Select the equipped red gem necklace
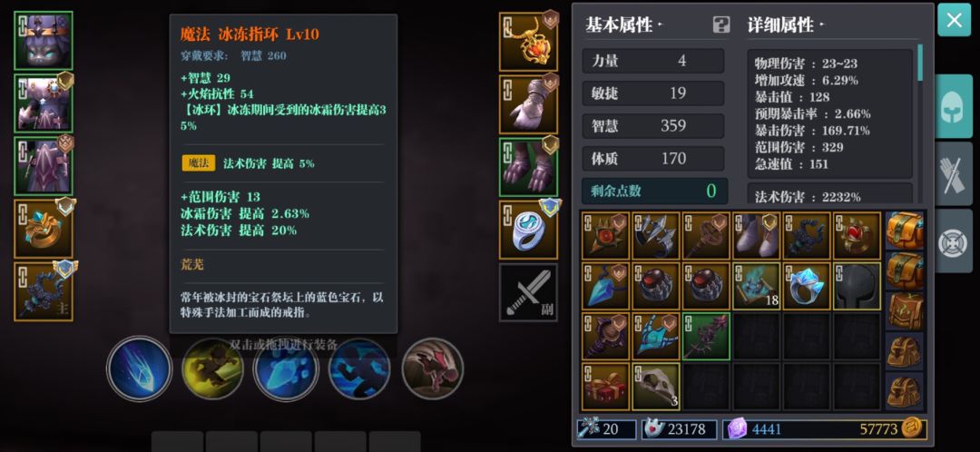Screen dimensions: 980x452 click(529, 42)
